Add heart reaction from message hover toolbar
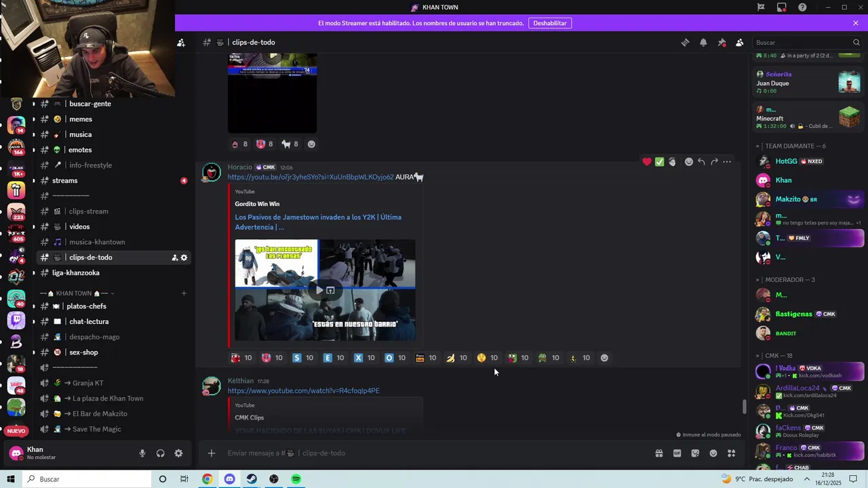The height and width of the screenshot is (488, 868). 647,162
